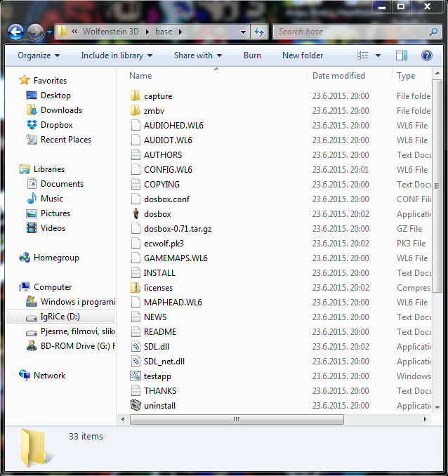
Task: Open the recent pages dropdown arrow
Action: 50,32
